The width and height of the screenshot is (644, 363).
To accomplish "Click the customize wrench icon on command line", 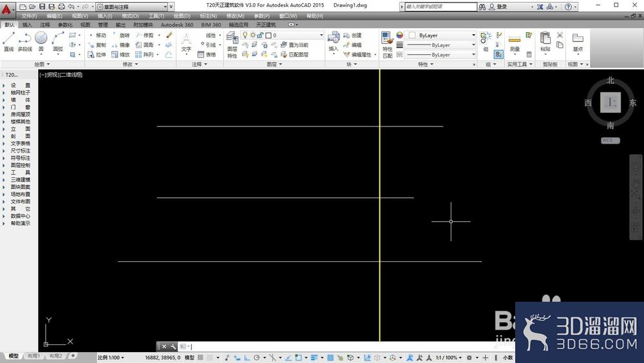I will 173,346.
